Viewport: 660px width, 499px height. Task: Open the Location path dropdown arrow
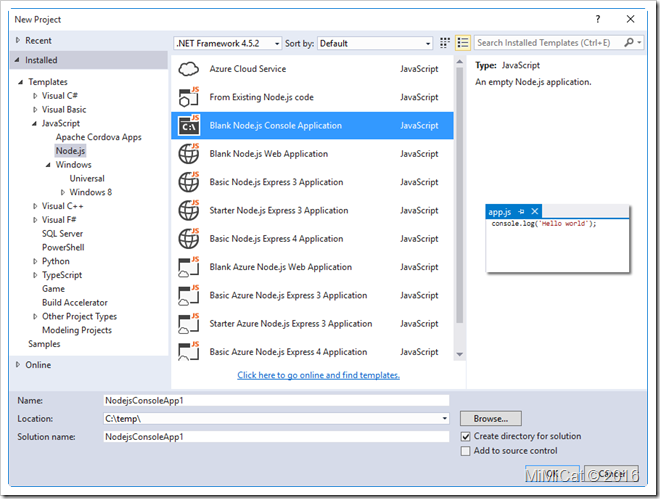click(444, 419)
